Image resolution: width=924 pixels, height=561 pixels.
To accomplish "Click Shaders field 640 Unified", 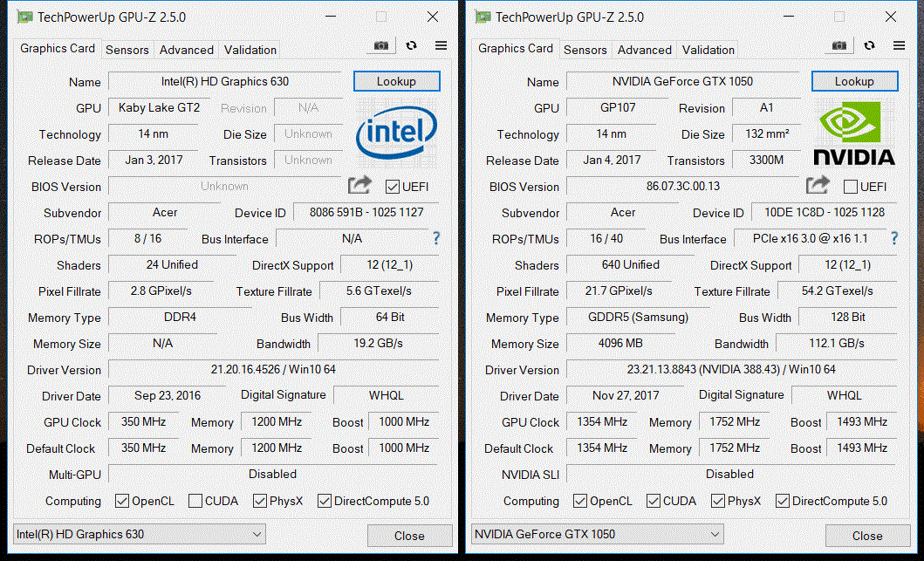I will (x=631, y=264).
